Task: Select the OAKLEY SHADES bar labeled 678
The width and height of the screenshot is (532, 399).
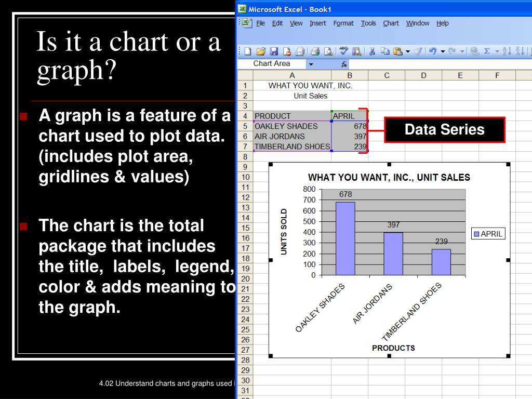Action: tap(345, 238)
